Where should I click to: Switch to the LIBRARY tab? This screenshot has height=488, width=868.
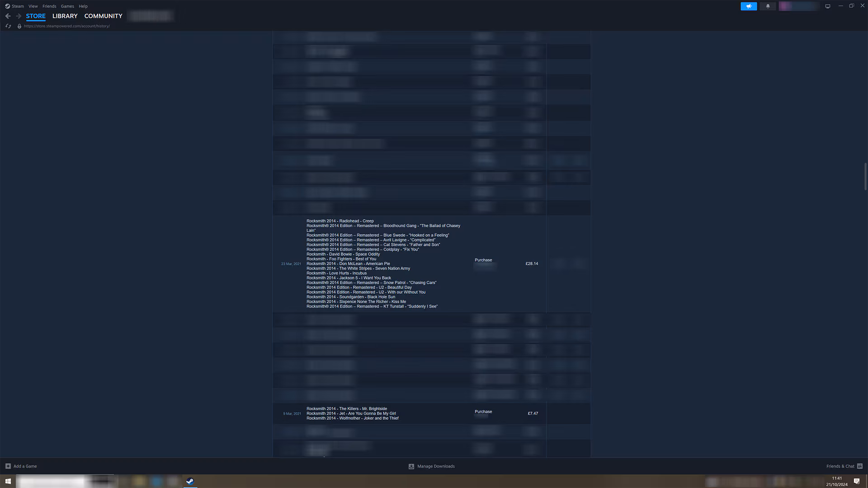pos(65,16)
